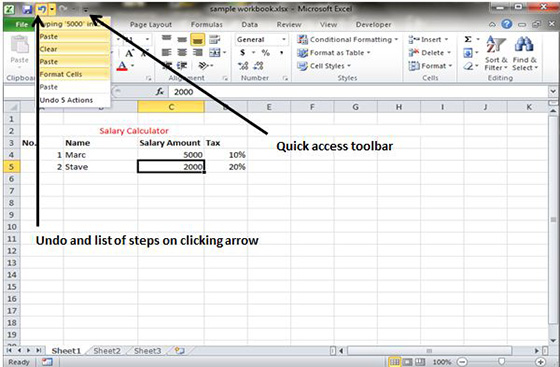This screenshot has height=367, width=560.
Task: Switch to the Sheet2 worksheet tab
Action: pyautogui.click(x=107, y=351)
